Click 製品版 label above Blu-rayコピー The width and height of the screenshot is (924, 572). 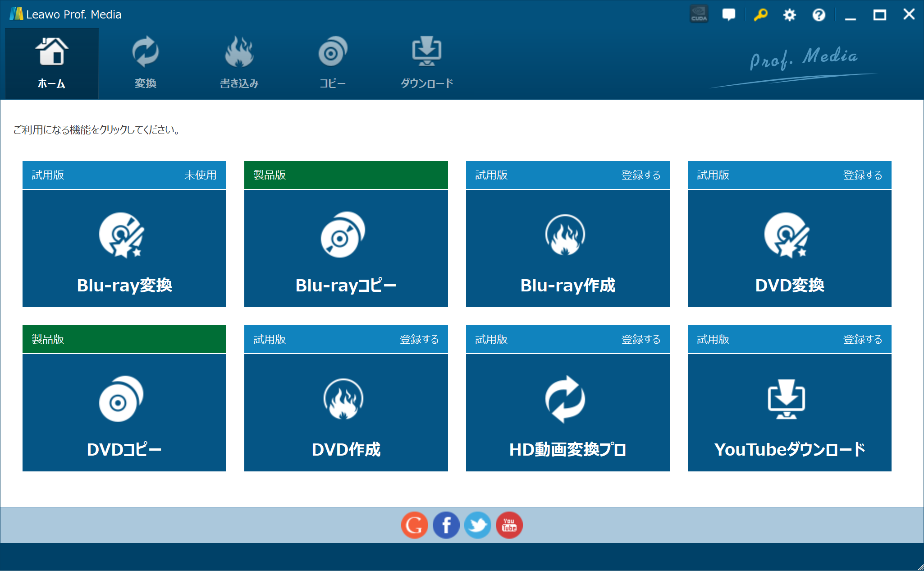tap(270, 175)
